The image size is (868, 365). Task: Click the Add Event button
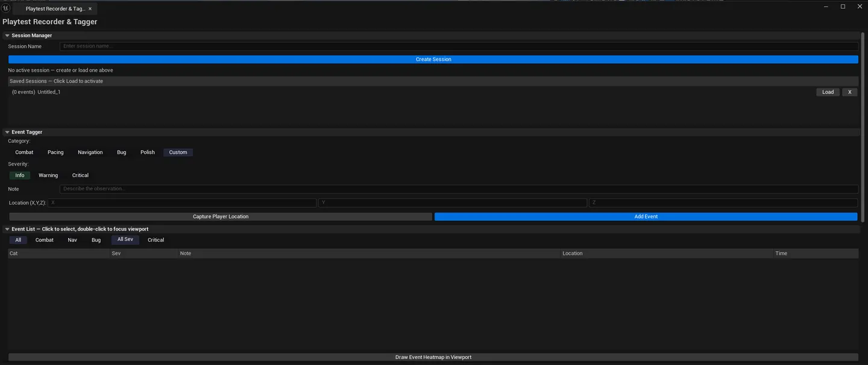(x=646, y=217)
